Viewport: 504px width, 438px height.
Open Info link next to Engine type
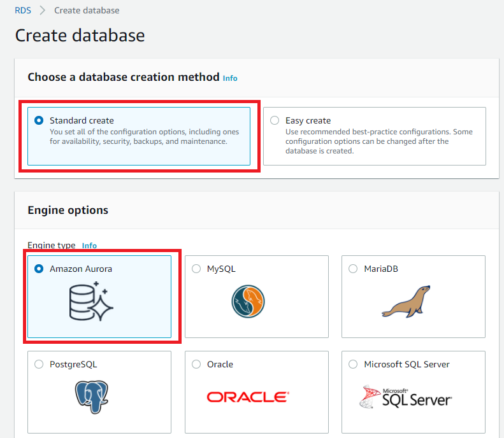[89, 245]
